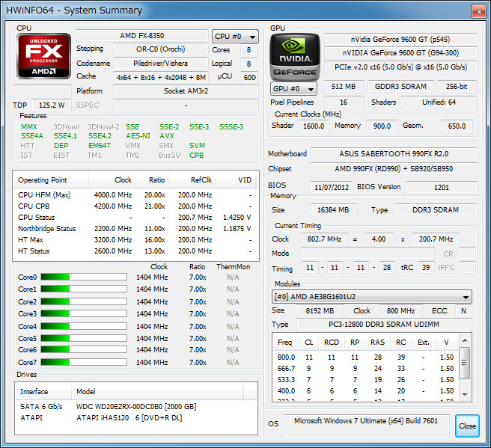This screenshot has height=448, width=491.
Task: Click the timings table scroll up arrow
Action: coord(465,340)
